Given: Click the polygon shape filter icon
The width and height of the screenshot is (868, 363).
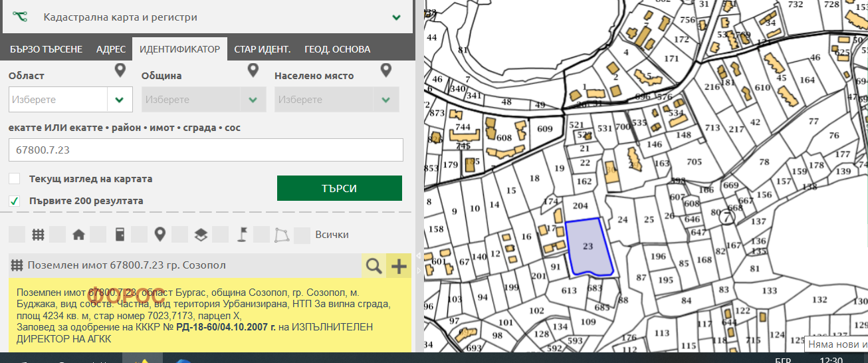Looking at the screenshot, I should (x=282, y=235).
